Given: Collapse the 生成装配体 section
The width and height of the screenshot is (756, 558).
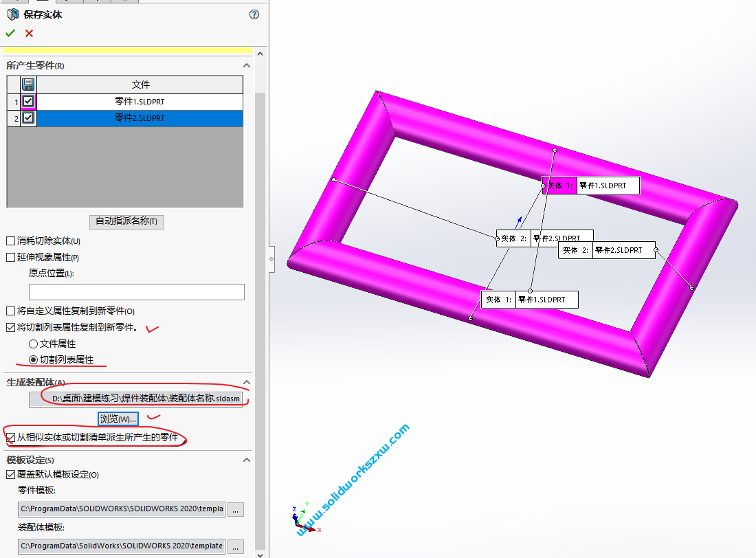Looking at the screenshot, I should coord(247,382).
